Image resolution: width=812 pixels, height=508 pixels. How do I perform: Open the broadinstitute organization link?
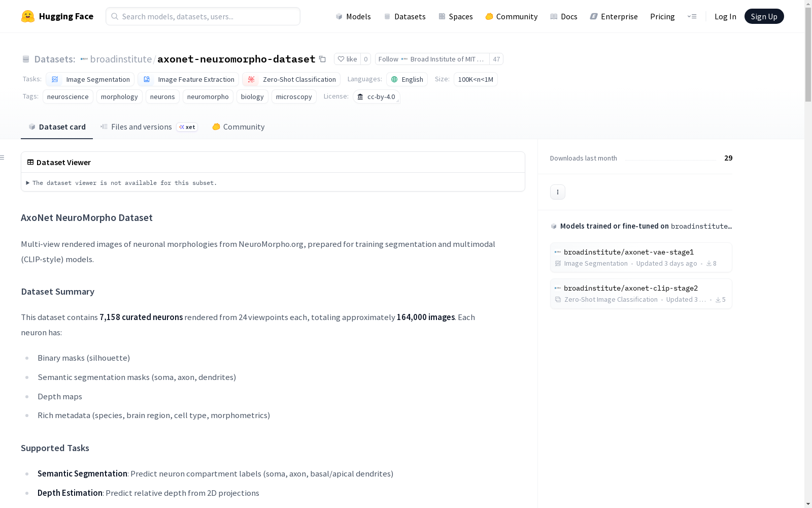[x=121, y=59]
